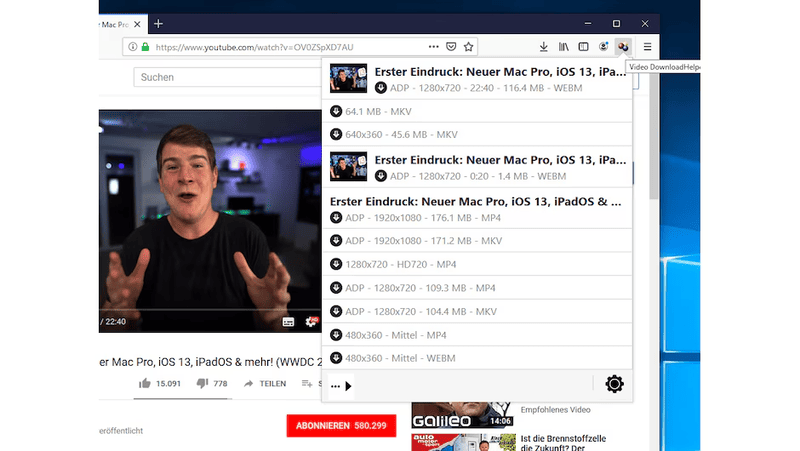Close the Mac Pro browser tab
The width and height of the screenshot is (800, 451).
[137, 24]
